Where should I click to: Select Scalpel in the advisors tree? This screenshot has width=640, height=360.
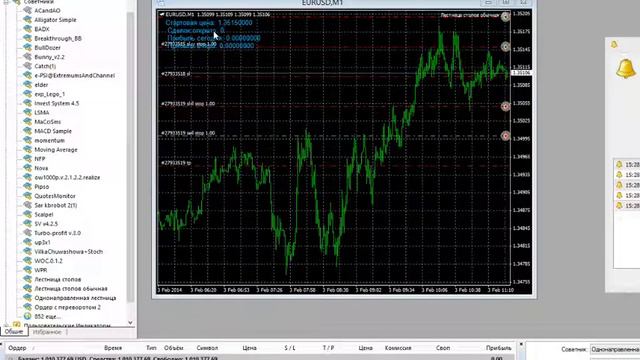coord(44,214)
